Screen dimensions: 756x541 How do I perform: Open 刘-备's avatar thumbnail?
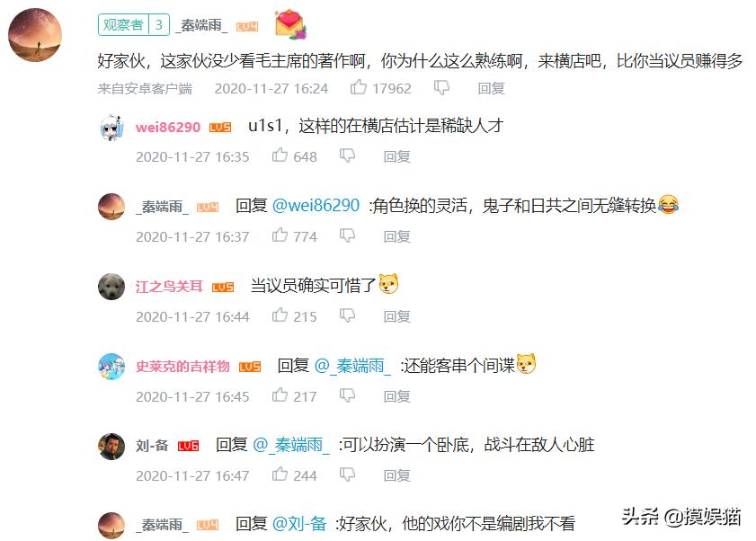111,446
